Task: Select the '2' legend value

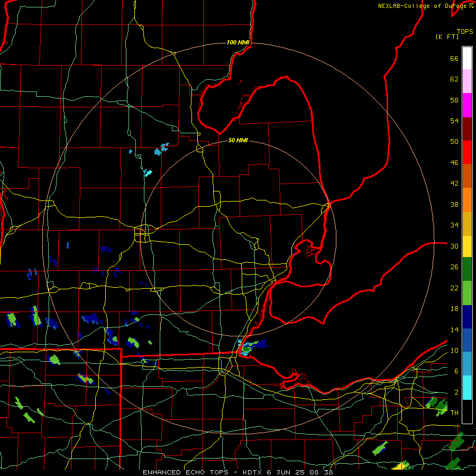Action: pyautogui.click(x=456, y=392)
